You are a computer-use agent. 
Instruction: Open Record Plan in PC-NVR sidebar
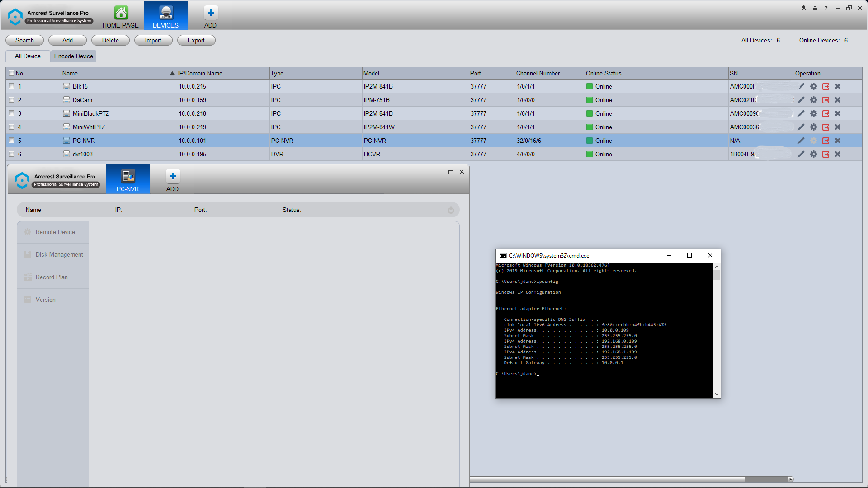[53, 277]
